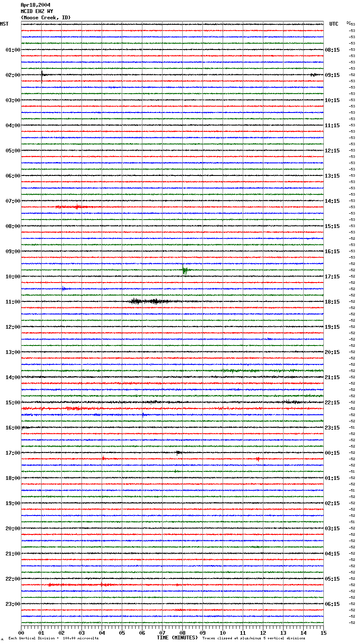Image resolution: width=357 pixels, height=644 pixels.
Task: Select the 03:00 MST time label
Action: [x=13, y=100]
